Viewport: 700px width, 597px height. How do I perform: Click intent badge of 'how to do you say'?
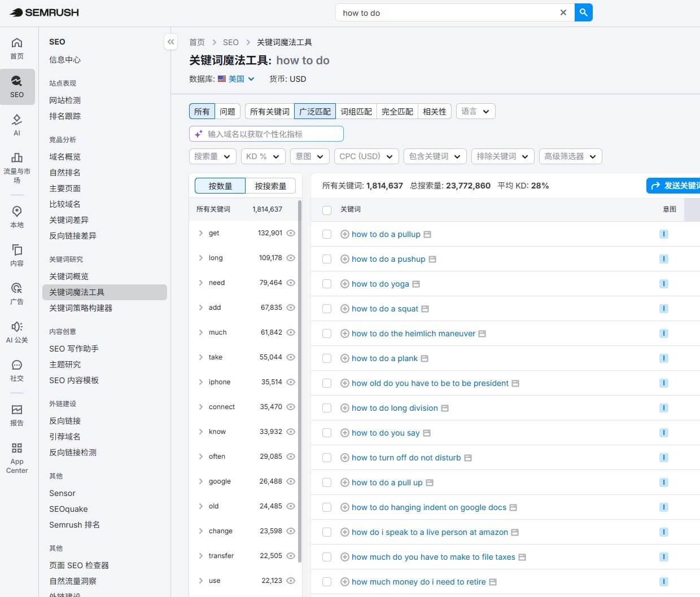(664, 433)
